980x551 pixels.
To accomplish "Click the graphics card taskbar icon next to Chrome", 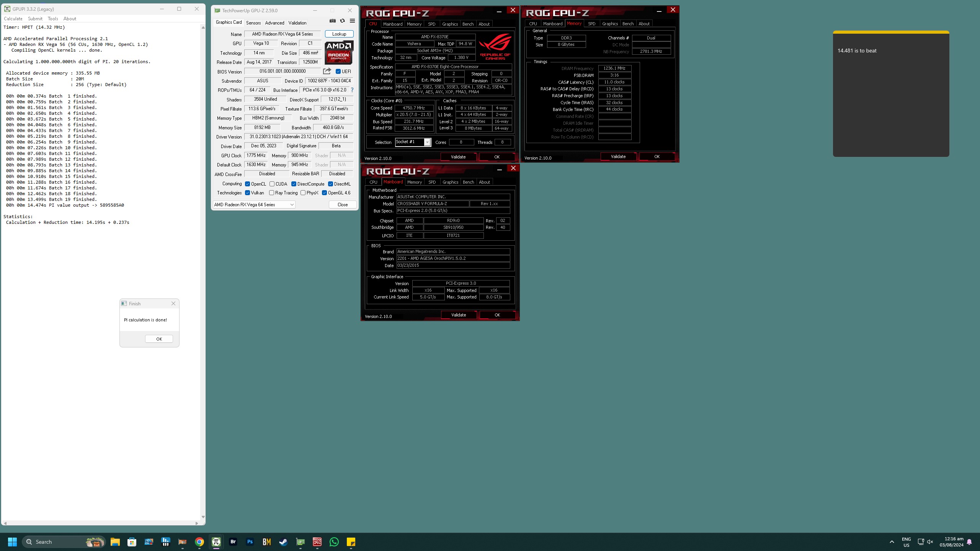I will pos(183,542).
